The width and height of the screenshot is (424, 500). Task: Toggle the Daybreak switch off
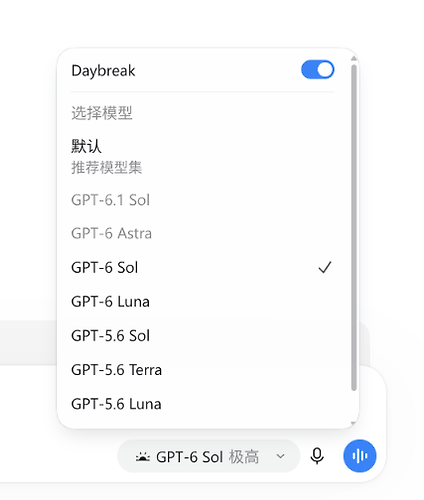click(x=317, y=70)
